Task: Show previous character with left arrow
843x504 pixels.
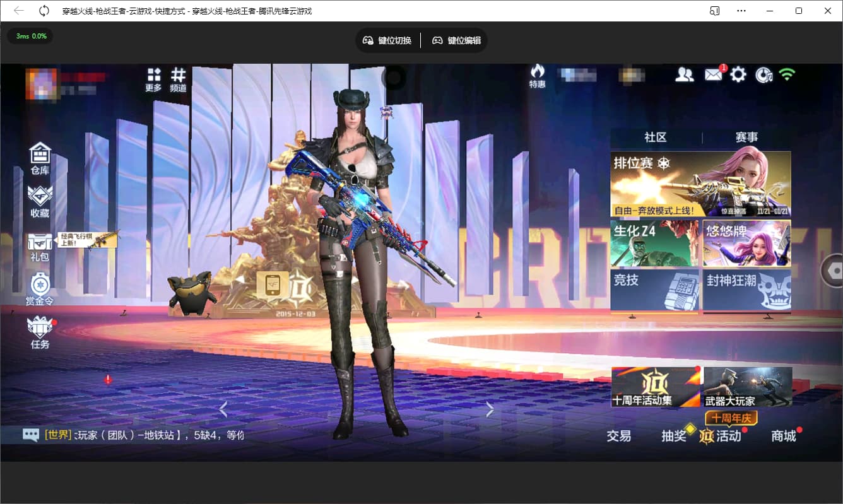Action: click(223, 409)
